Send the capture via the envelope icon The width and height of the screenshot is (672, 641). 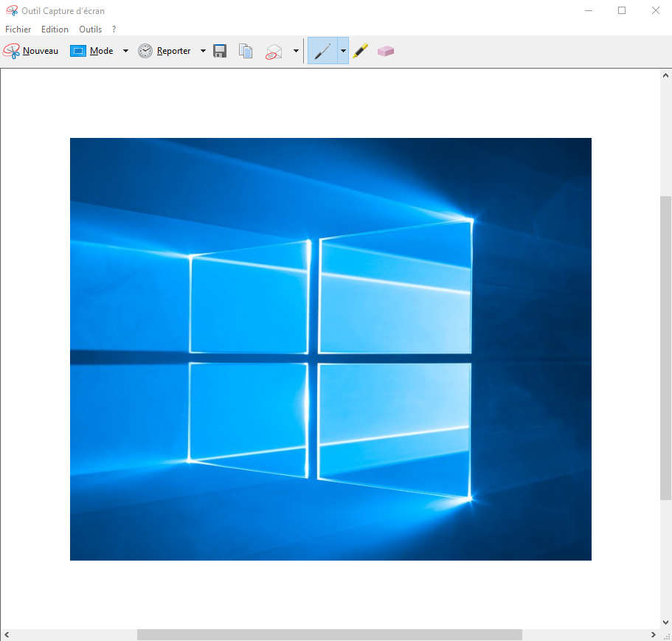point(274,51)
